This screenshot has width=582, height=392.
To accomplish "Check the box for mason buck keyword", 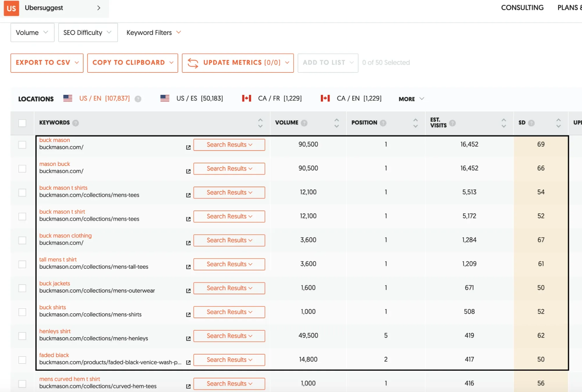I will (x=22, y=168).
